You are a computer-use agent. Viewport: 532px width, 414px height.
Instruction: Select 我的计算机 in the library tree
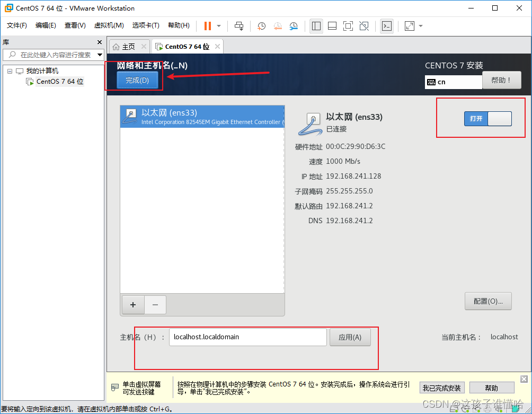[x=42, y=71]
